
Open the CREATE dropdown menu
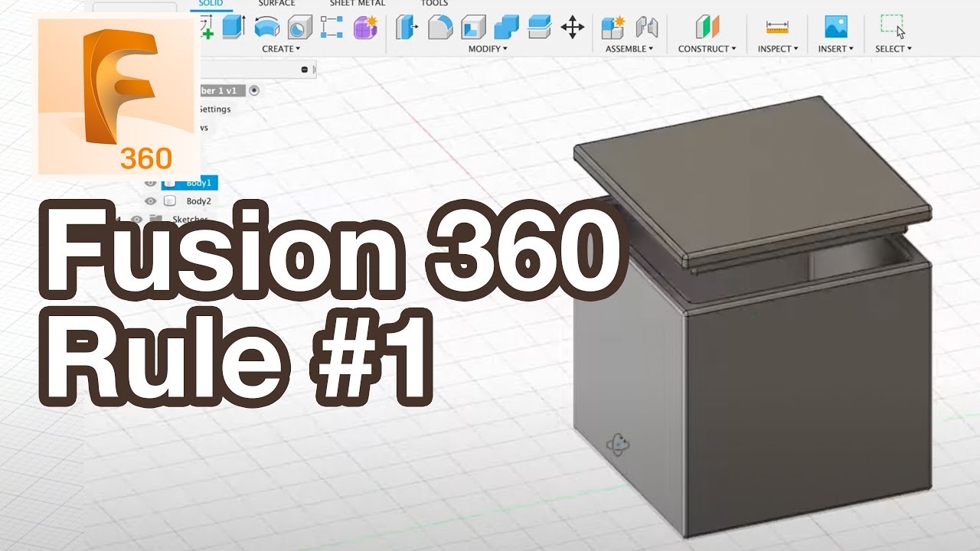[281, 49]
